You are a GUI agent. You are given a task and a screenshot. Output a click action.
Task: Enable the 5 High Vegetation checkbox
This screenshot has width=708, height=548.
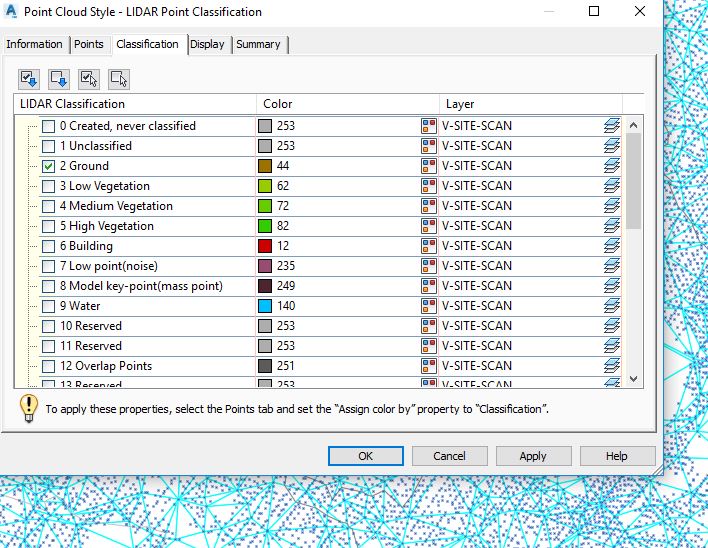(x=48, y=226)
